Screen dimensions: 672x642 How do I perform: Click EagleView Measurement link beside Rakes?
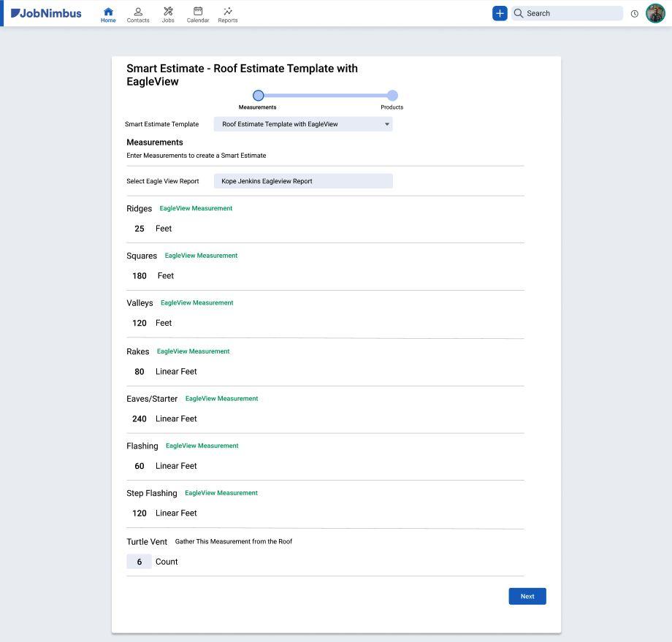193,351
